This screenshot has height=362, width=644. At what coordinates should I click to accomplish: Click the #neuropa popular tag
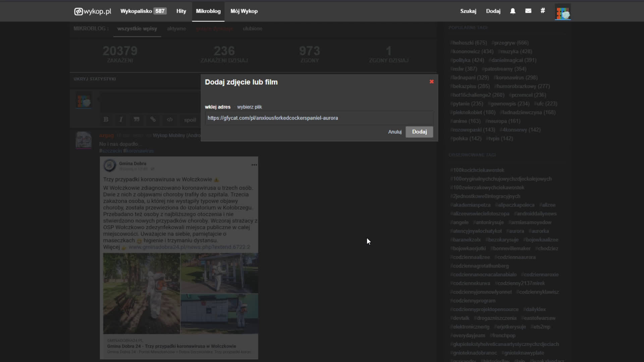503,121
